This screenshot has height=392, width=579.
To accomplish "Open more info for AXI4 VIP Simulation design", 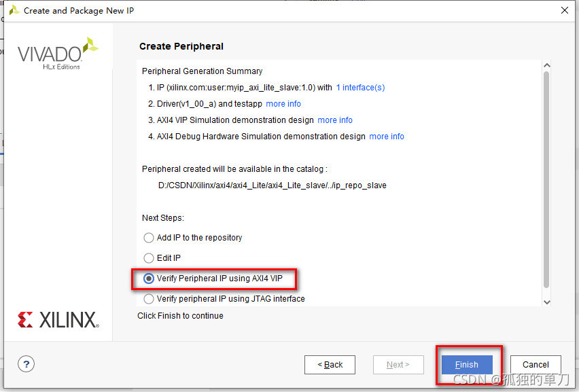I will (335, 120).
